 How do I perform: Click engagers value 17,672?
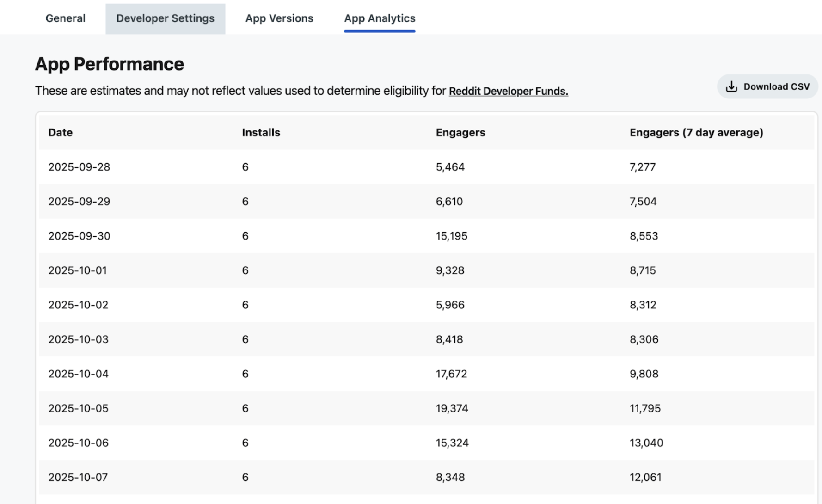(x=451, y=374)
